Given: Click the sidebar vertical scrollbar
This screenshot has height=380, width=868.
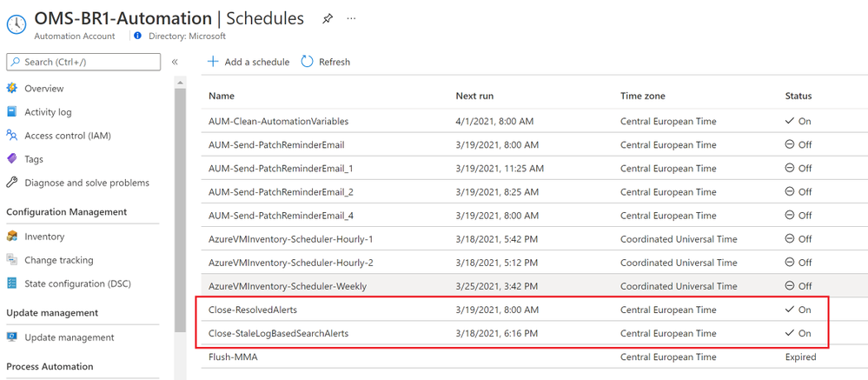Looking at the screenshot, I should coord(180,210).
